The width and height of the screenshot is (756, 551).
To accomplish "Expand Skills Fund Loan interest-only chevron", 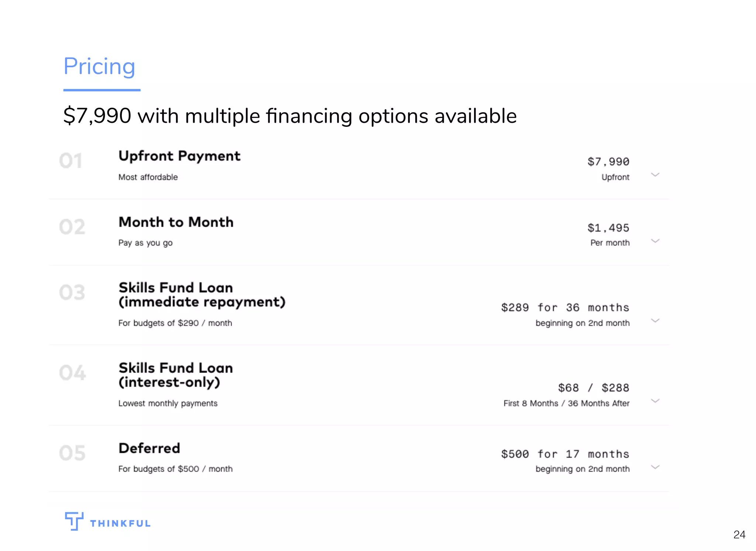I will pyautogui.click(x=655, y=401).
